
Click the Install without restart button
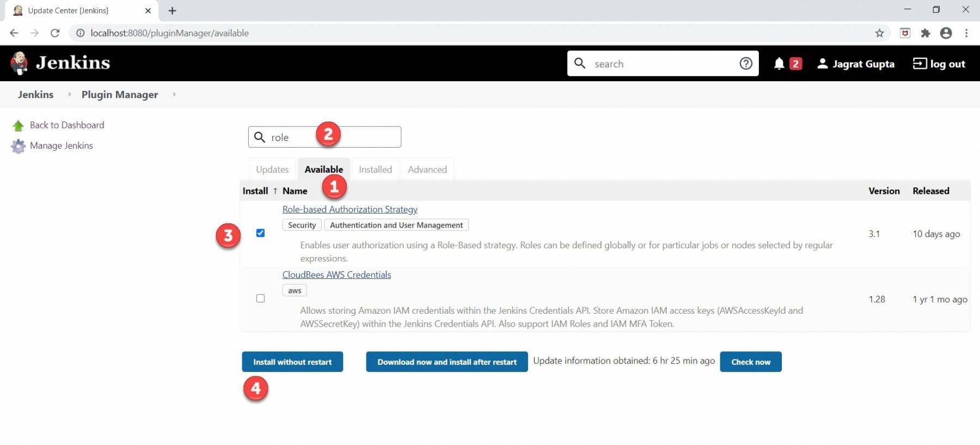point(292,362)
